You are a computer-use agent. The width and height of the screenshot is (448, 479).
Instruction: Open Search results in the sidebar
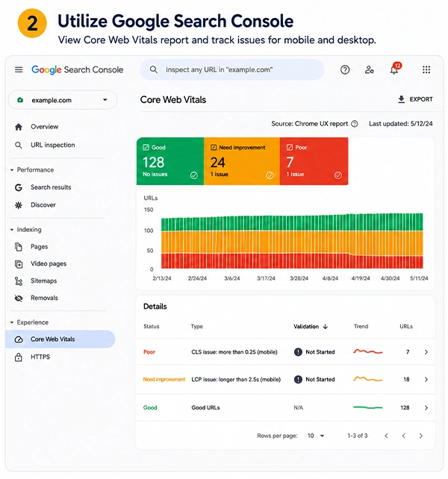tap(51, 187)
